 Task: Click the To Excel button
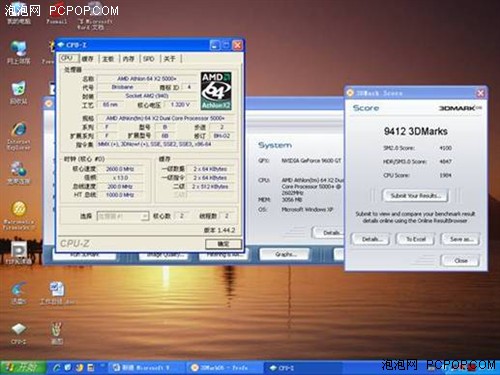(x=415, y=239)
